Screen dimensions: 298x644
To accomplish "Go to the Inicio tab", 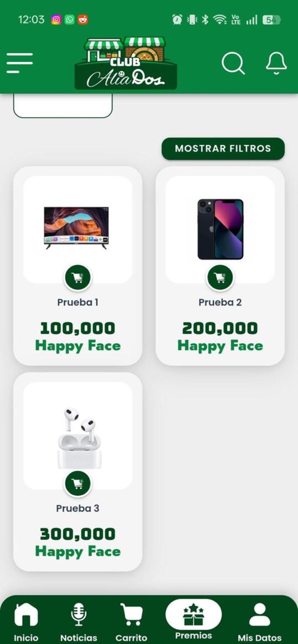I will point(25,622).
